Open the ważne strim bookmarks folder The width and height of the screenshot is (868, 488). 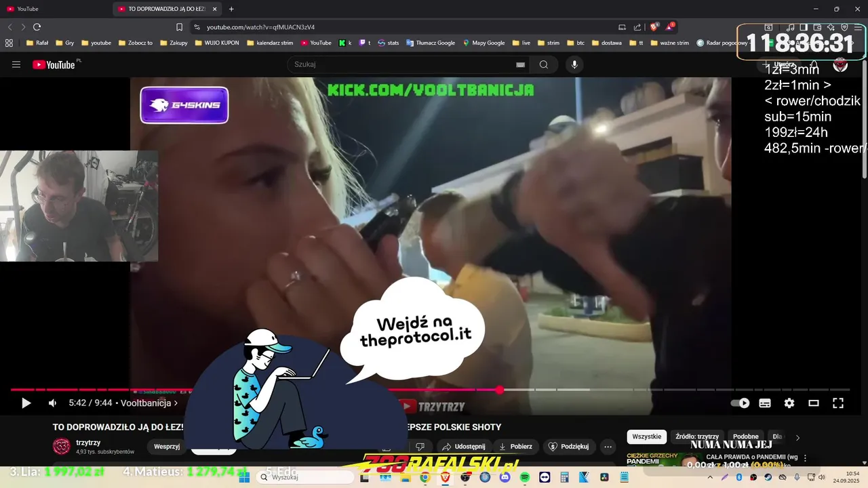click(x=669, y=43)
